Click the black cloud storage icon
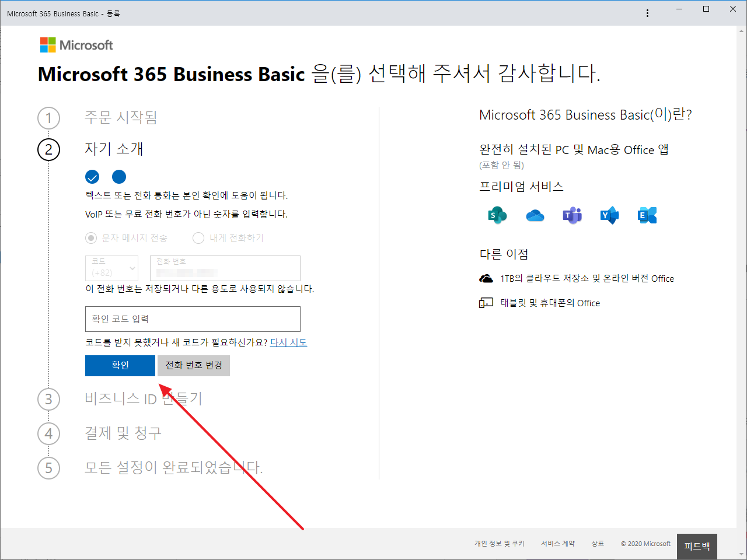This screenshot has height=560, width=747. click(x=486, y=279)
